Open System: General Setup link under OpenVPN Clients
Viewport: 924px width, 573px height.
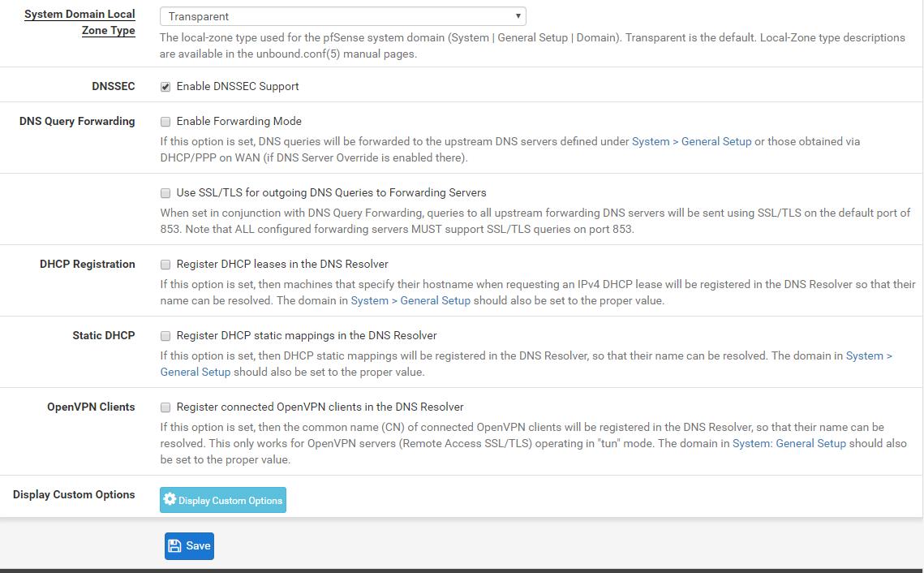pos(789,443)
